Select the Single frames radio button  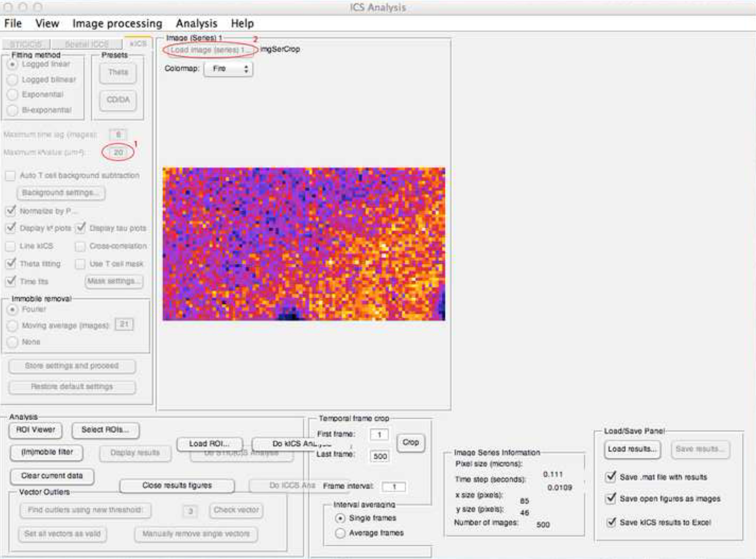340,518
